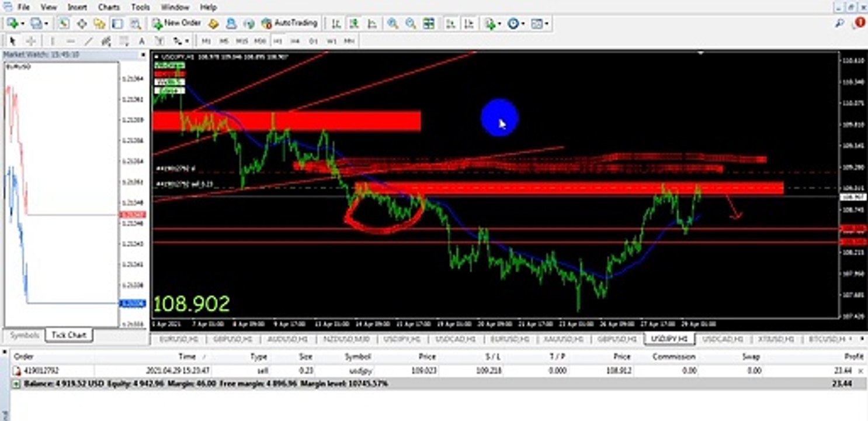Image resolution: width=868 pixels, height=421 pixels.
Task: Open the BTCUSD chart tab
Action: pyautogui.click(x=826, y=339)
